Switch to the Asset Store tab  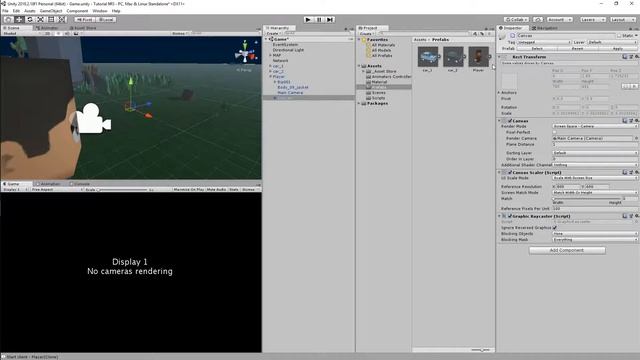(x=83, y=28)
